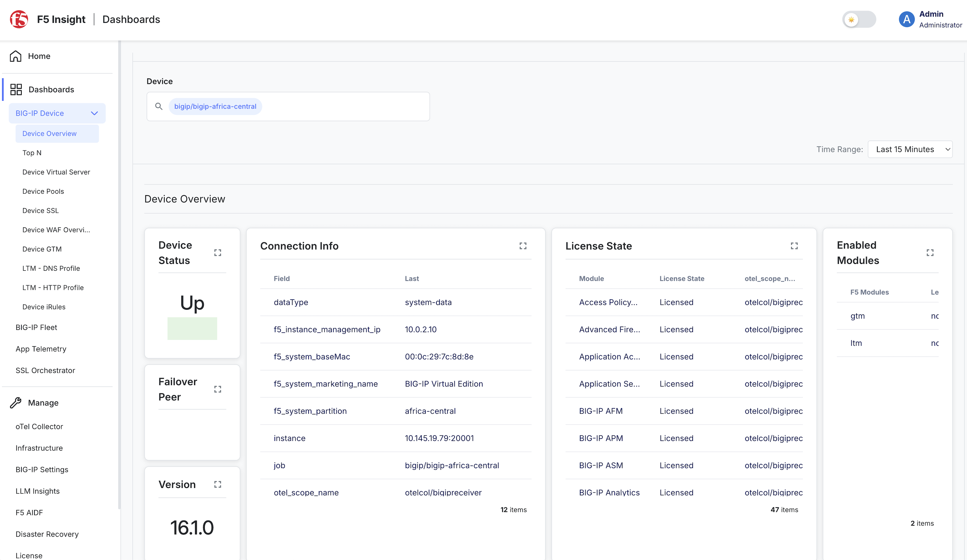Viewport: 967px width, 560px height.
Task: Open the Home icon in sidebar
Action: point(15,56)
